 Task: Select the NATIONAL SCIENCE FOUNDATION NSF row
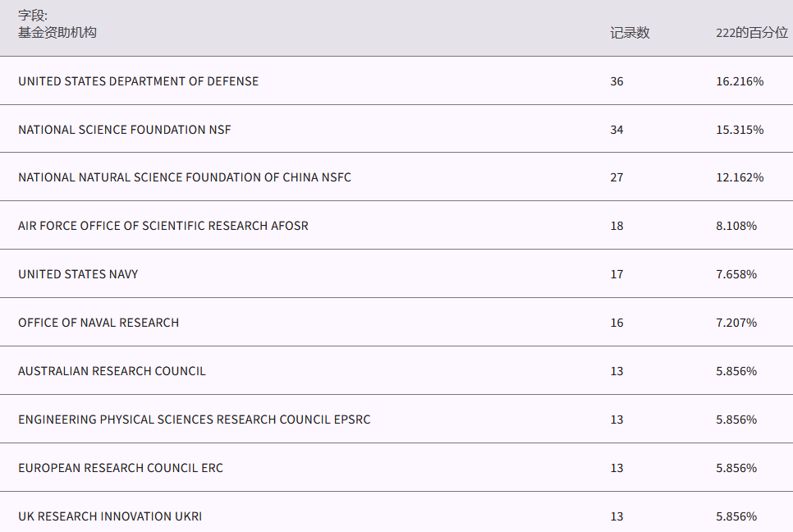click(125, 130)
